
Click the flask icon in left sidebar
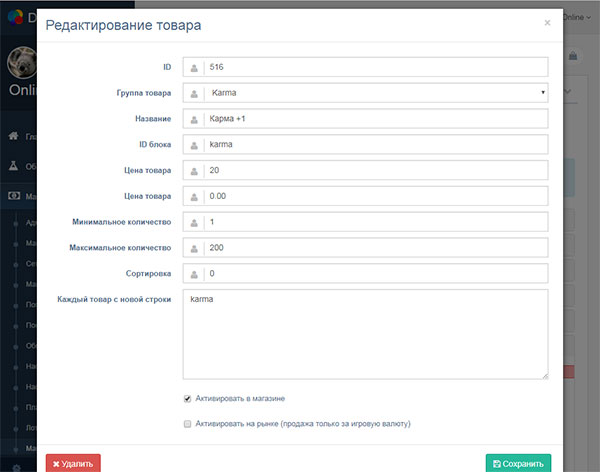(13, 166)
